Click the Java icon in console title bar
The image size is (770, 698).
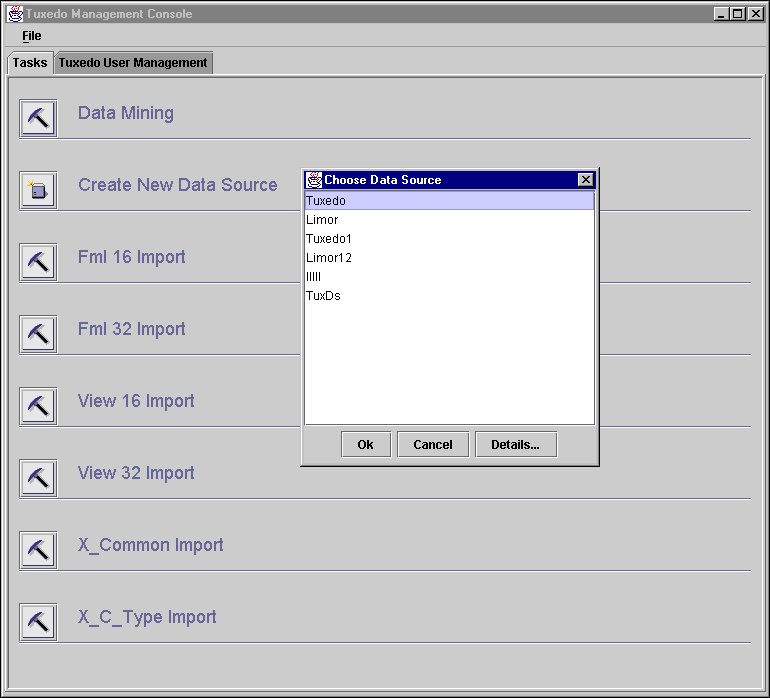15,14
